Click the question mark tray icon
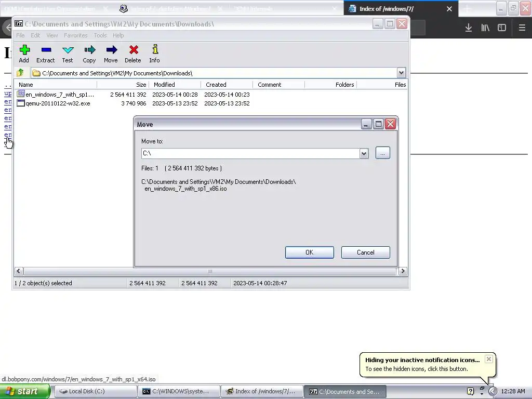 pos(470,391)
